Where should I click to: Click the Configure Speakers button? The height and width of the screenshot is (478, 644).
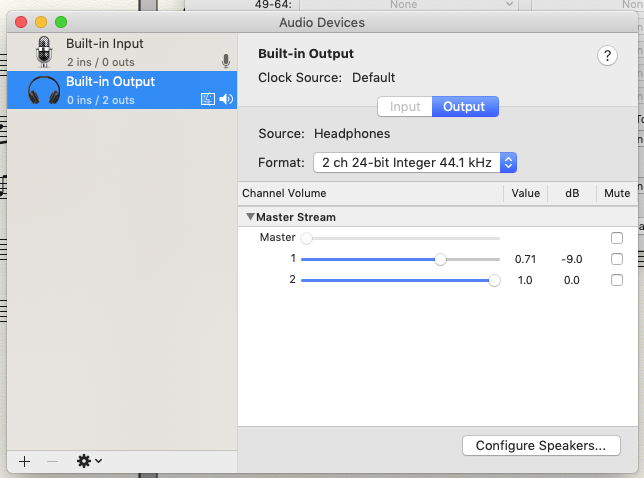(541, 445)
